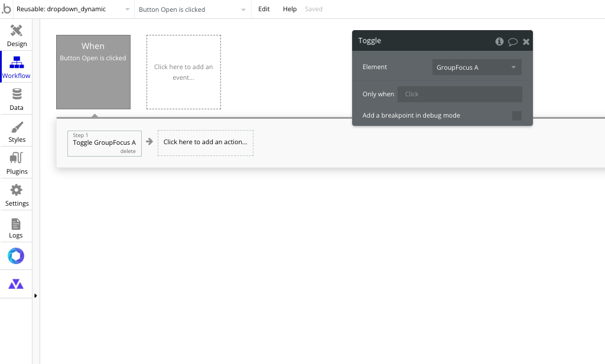Select the When Button Open is clicked event

[x=93, y=72]
